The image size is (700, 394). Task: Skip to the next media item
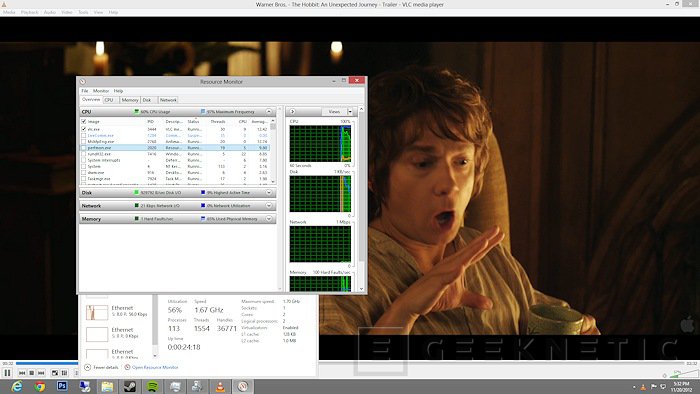click(x=41, y=373)
